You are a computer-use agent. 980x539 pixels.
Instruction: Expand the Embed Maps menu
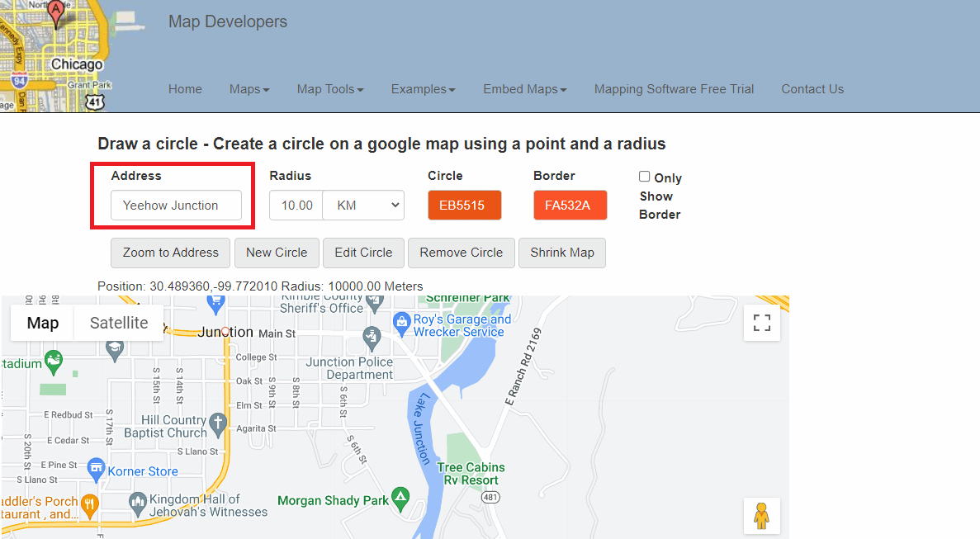coord(525,89)
